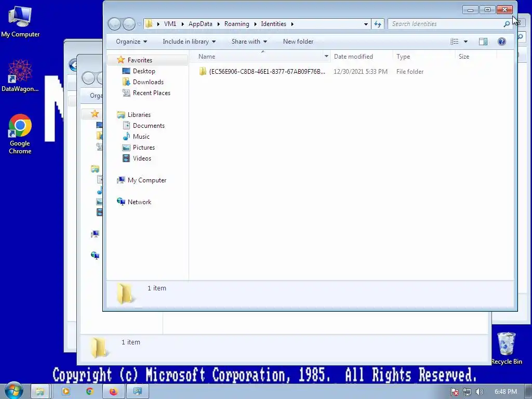Viewport: 532px width, 399px height.
Task: Expand address bar history dropdown
Action: point(366,24)
